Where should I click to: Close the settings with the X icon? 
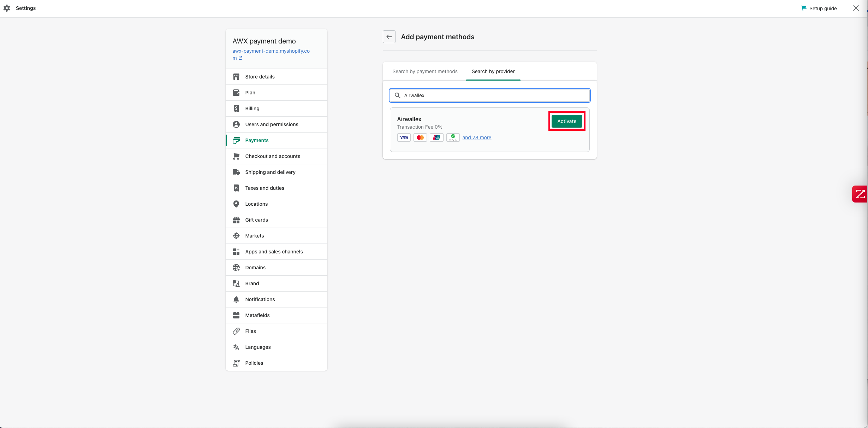coord(856,8)
